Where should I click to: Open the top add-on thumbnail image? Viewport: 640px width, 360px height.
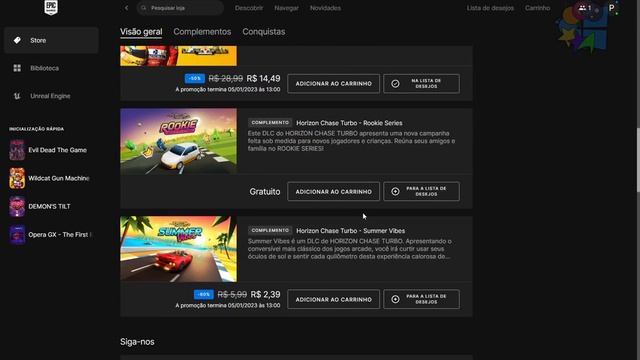tap(178, 56)
